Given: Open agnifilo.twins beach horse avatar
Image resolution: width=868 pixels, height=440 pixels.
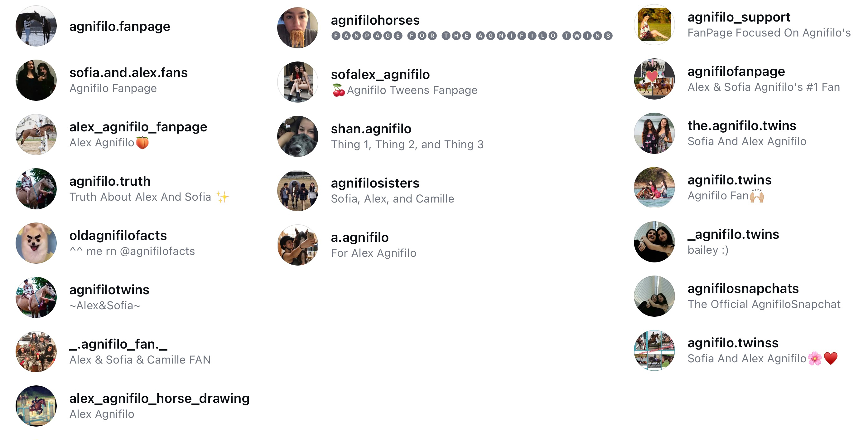Looking at the screenshot, I should [x=654, y=188].
